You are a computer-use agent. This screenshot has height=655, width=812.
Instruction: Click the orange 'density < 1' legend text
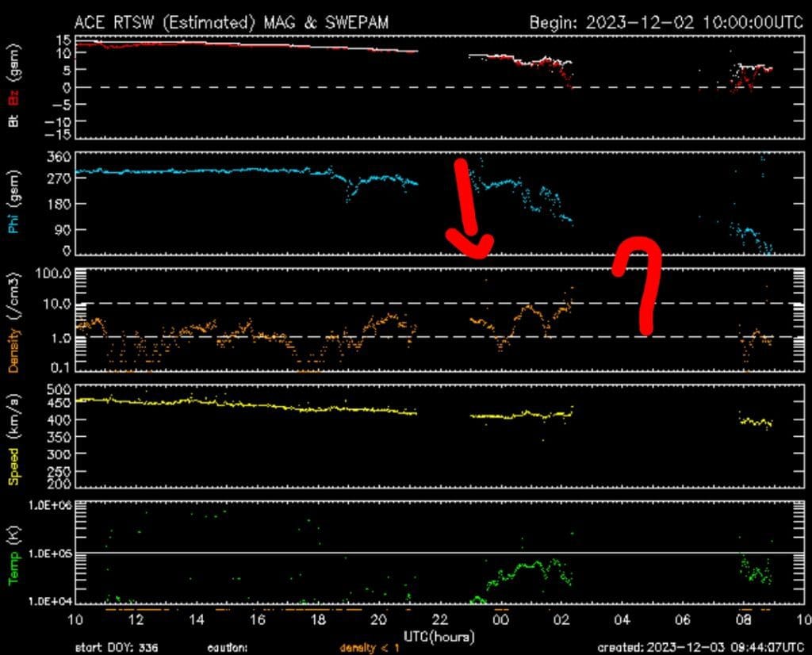pyautogui.click(x=369, y=647)
